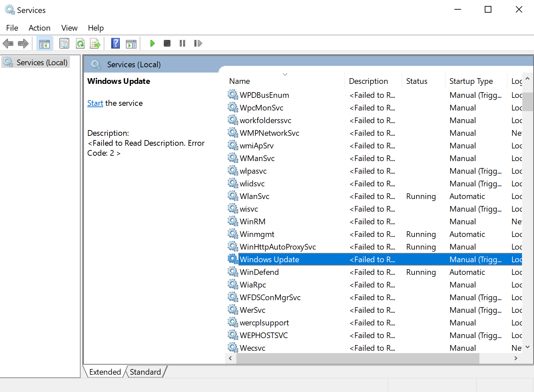Click the Running status of WlanSvc
Screen dimensions: 534x392
pos(421,196)
